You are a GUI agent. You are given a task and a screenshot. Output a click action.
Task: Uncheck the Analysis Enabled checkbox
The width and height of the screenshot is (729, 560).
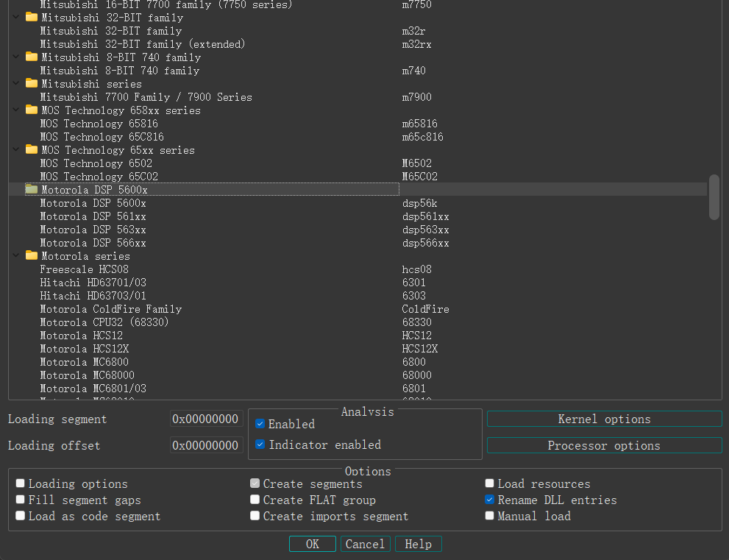[260, 424]
